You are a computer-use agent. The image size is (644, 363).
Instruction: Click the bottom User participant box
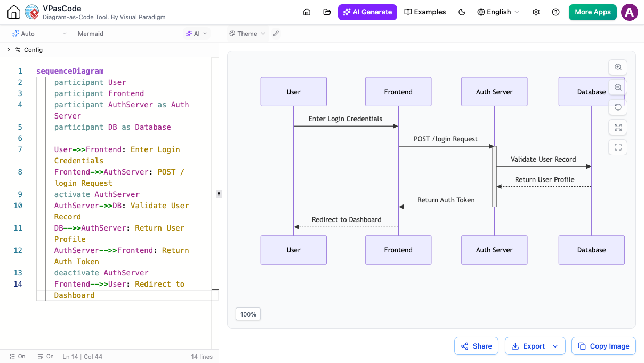pos(294,250)
